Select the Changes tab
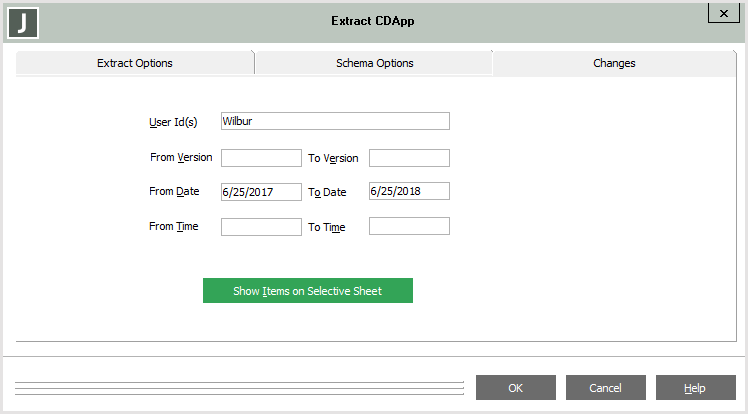This screenshot has height=414, width=748. 614,63
